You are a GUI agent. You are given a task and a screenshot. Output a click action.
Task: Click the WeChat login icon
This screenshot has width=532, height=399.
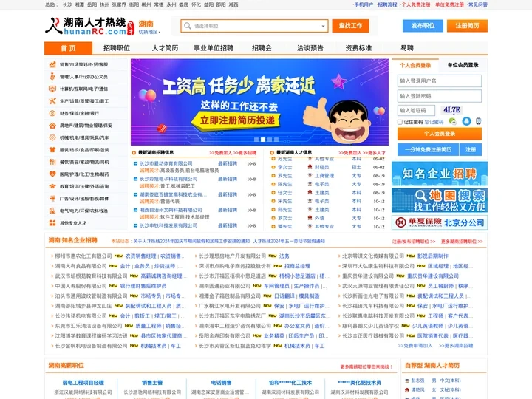click(452, 121)
